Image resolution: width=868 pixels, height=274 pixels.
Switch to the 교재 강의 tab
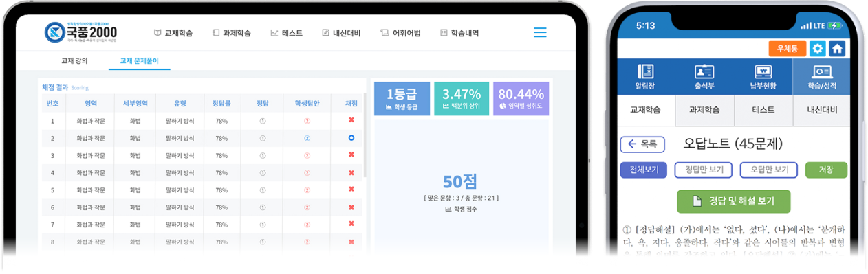point(74,60)
